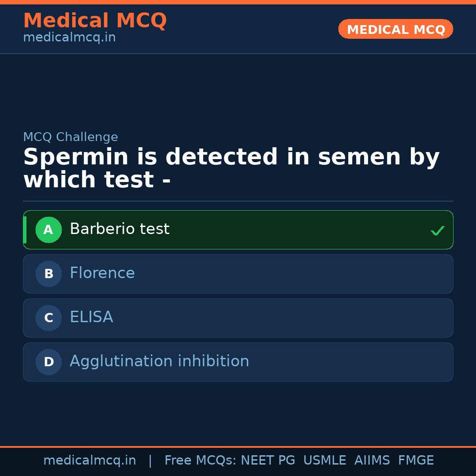Choose the Florence answer text
The image size is (476, 476).
[102, 273]
